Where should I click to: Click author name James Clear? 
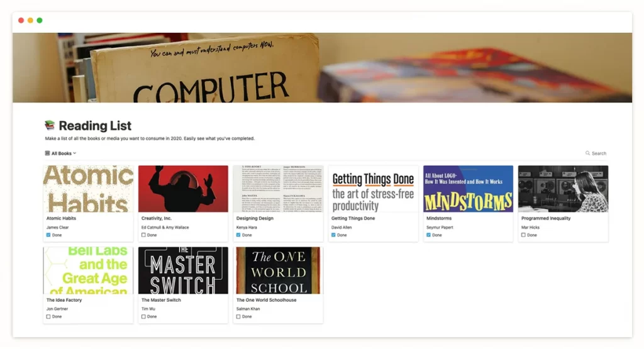click(x=57, y=227)
